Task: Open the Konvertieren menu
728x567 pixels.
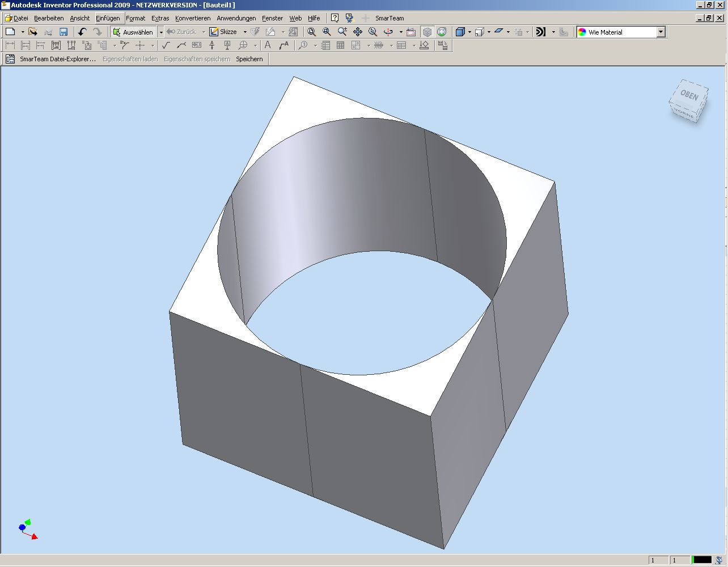Action: [193, 18]
